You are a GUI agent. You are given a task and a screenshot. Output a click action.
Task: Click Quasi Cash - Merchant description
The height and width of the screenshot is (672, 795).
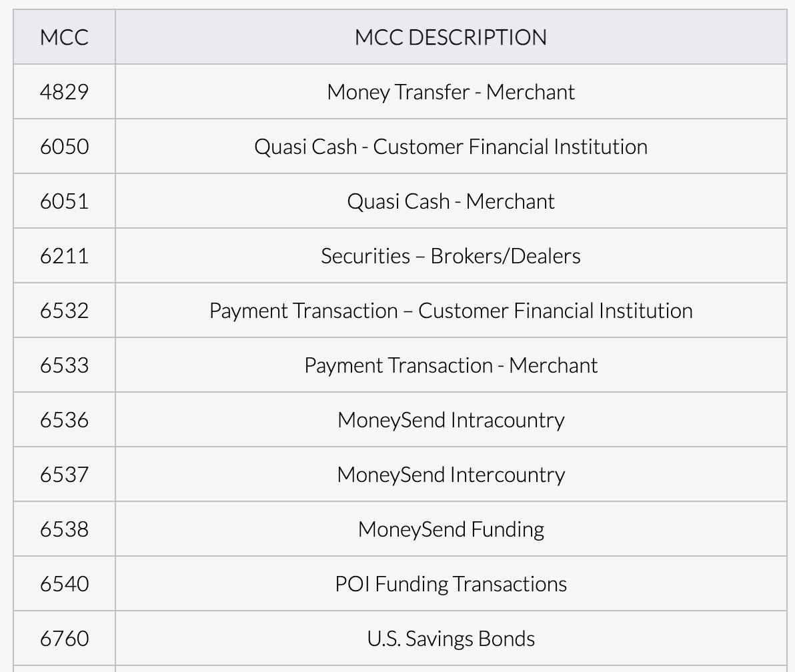[451, 201]
